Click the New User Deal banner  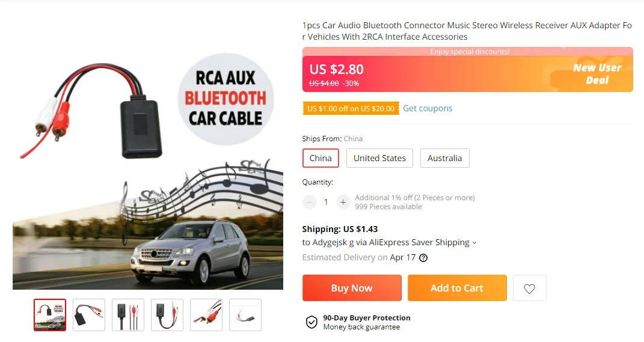click(596, 73)
